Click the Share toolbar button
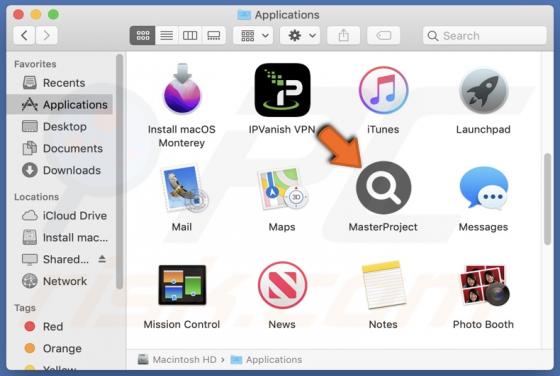 [x=344, y=35]
